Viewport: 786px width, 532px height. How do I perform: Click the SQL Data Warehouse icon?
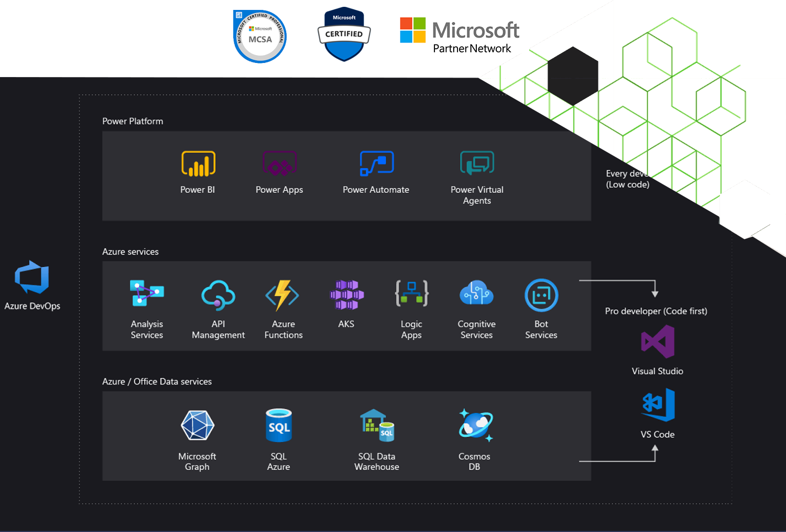(x=377, y=425)
